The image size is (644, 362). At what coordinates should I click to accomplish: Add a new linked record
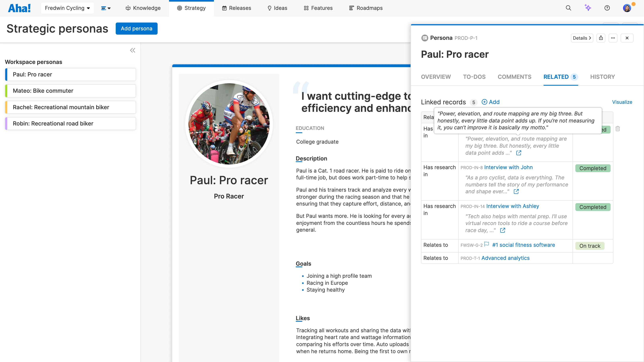point(490,102)
